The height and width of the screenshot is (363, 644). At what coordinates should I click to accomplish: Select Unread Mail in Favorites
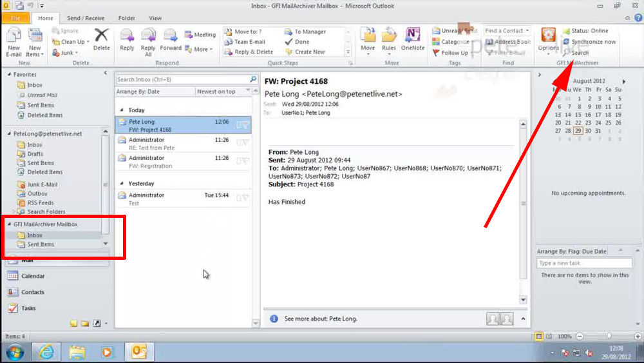pos(42,95)
